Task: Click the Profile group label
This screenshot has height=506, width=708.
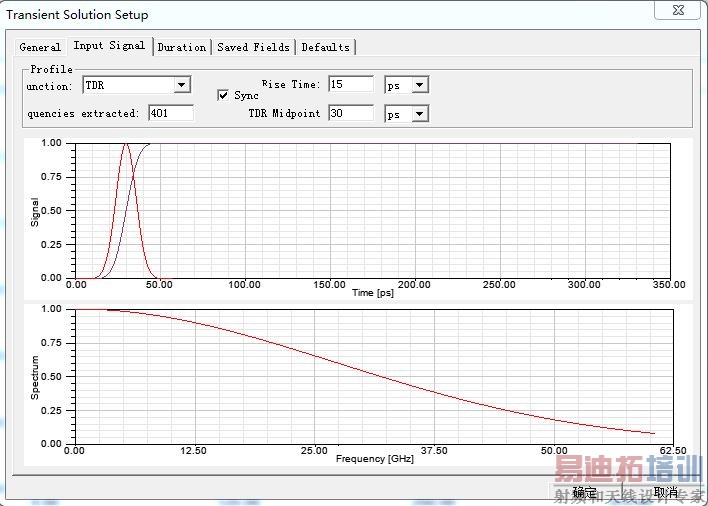Action: 51,69
